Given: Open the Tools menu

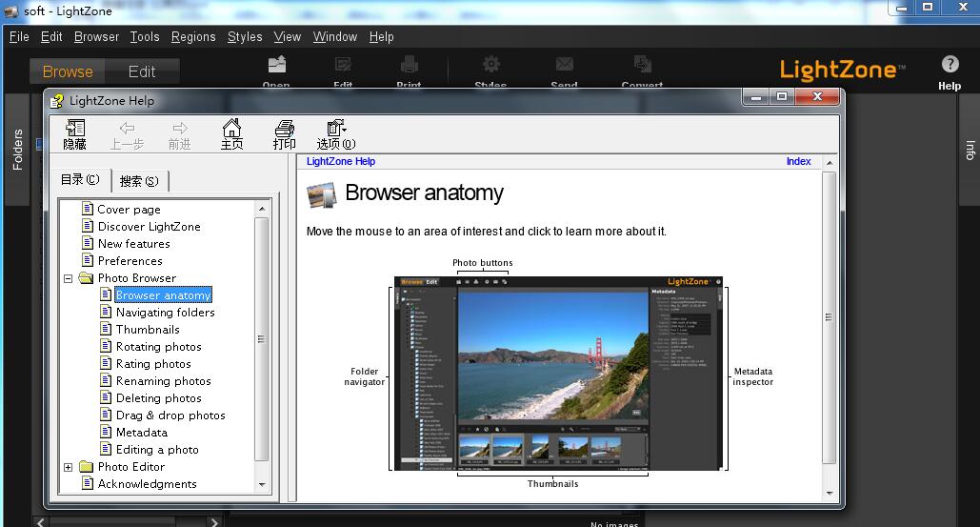Looking at the screenshot, I should 145,37.
